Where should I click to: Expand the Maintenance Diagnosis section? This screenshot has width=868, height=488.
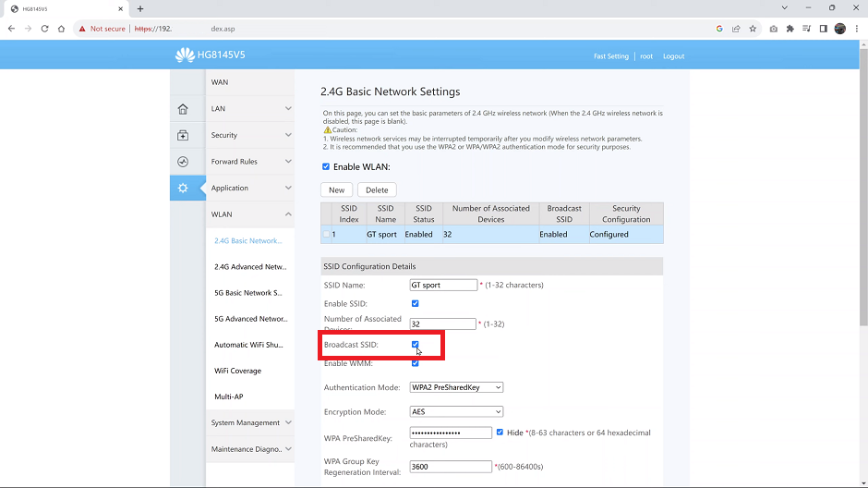[250, 449]
